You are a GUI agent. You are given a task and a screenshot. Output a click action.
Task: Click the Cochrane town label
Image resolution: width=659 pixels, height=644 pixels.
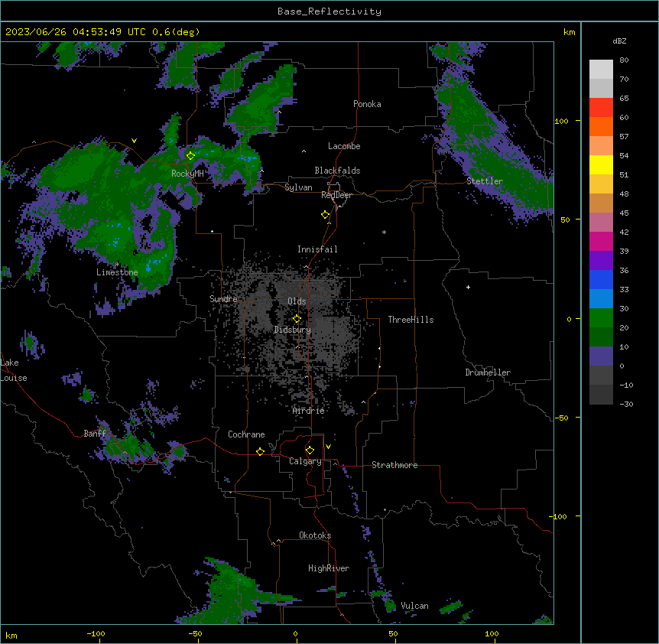click(x=246, y=434)
